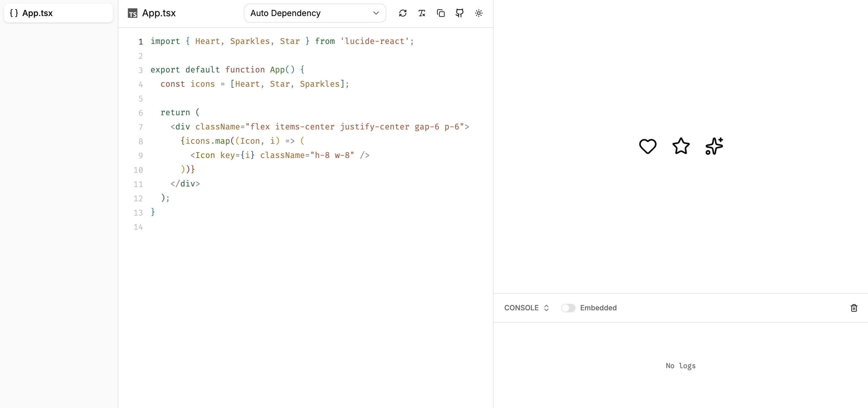Click the format code icon
The image size is (868, 408).
tap(422, 13)
